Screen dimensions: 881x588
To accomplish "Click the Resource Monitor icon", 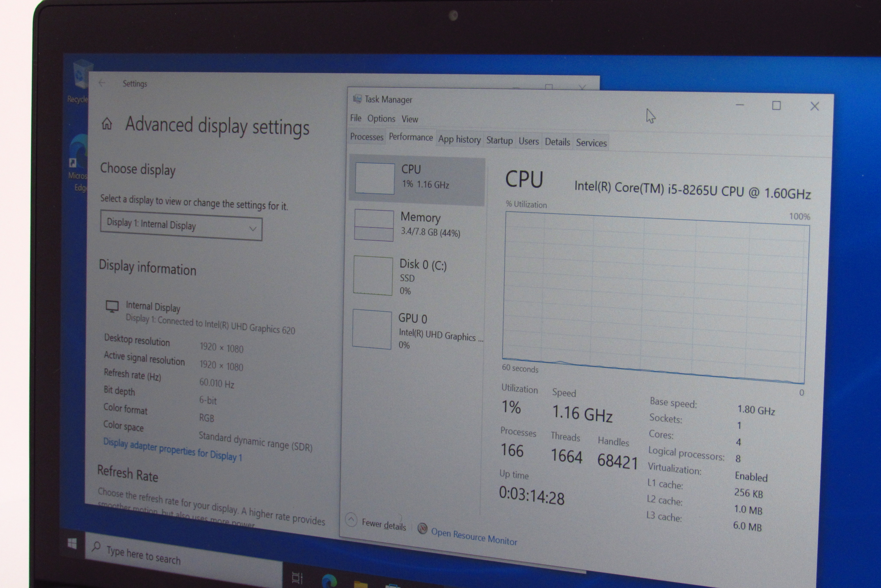I will (x=422, y=529).
